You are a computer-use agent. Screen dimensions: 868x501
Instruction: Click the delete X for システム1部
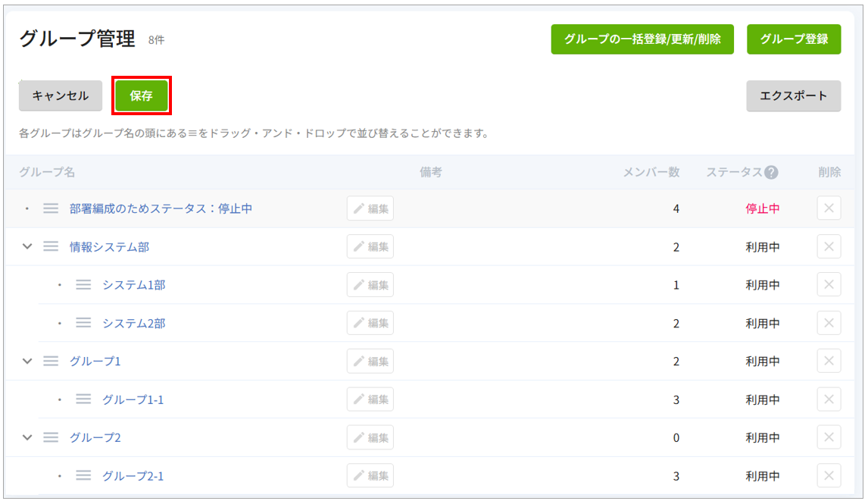[x=829, y=285]
